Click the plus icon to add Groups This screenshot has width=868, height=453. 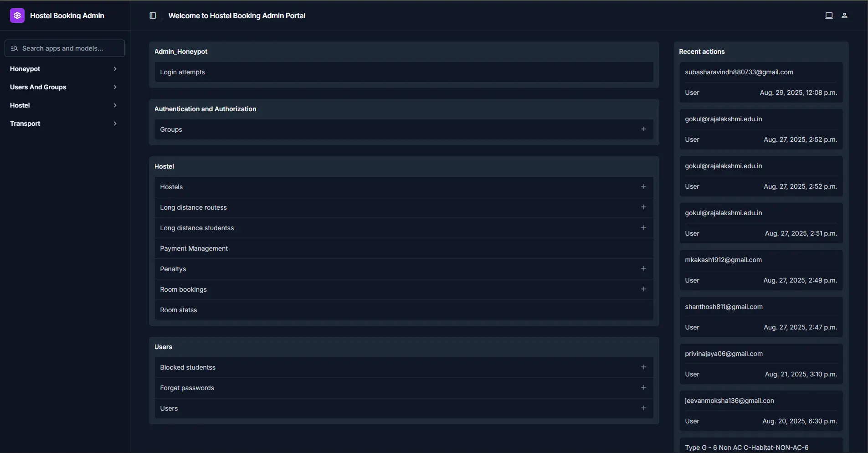pos(643,129)
